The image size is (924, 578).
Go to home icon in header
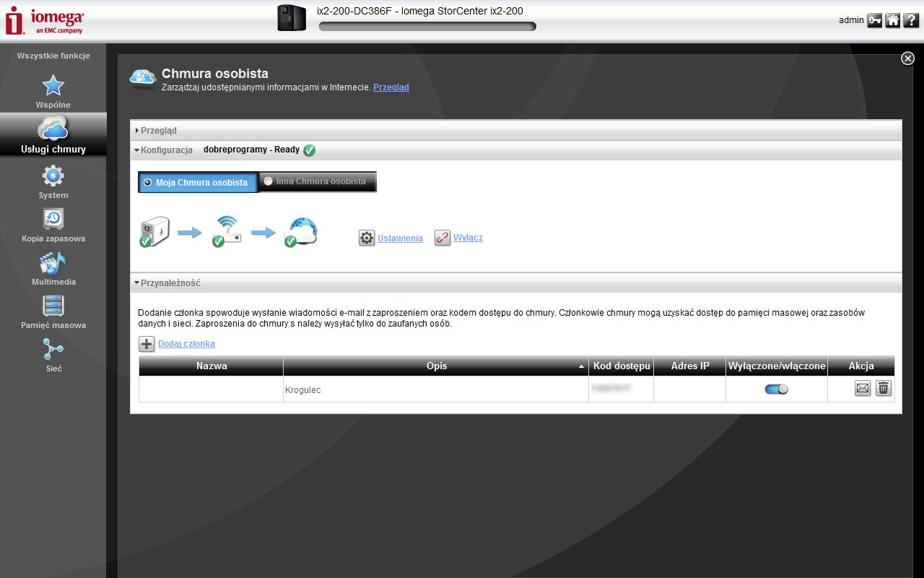(893, 20)
